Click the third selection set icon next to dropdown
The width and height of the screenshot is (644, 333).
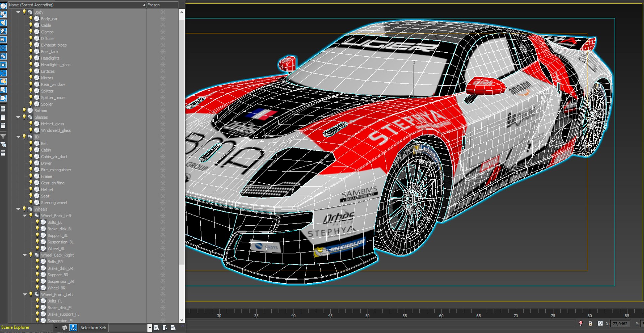coord(173,328)
